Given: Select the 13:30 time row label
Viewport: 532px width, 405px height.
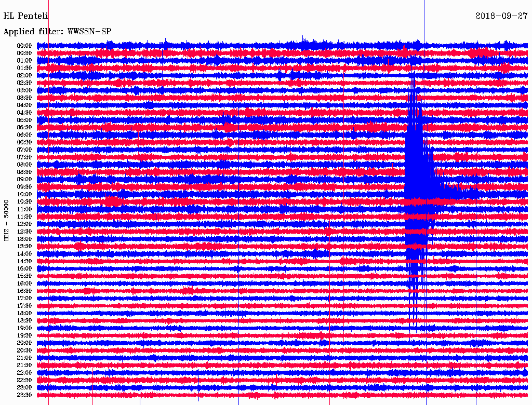Looking at the screenshot, I should point(24,247).
